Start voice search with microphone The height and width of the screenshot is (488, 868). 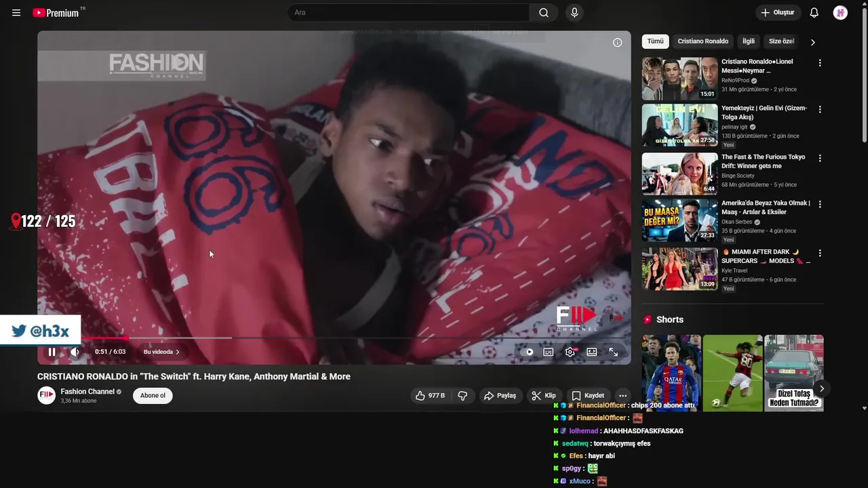pyautogui.click(x=574, y=13)
